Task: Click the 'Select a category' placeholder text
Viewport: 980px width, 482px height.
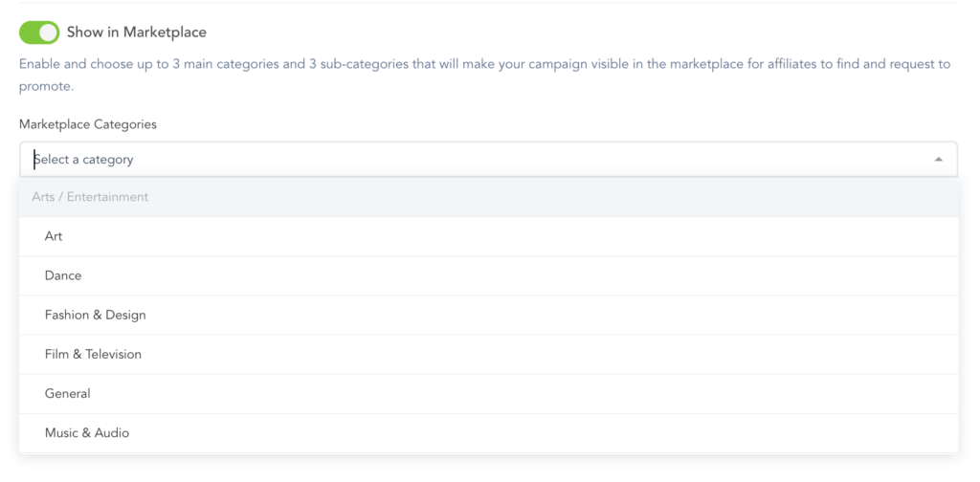Action: coord(84,160)
